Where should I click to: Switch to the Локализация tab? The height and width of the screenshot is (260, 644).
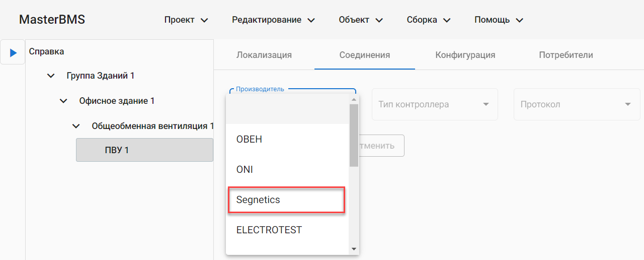[x=264, y=55]
